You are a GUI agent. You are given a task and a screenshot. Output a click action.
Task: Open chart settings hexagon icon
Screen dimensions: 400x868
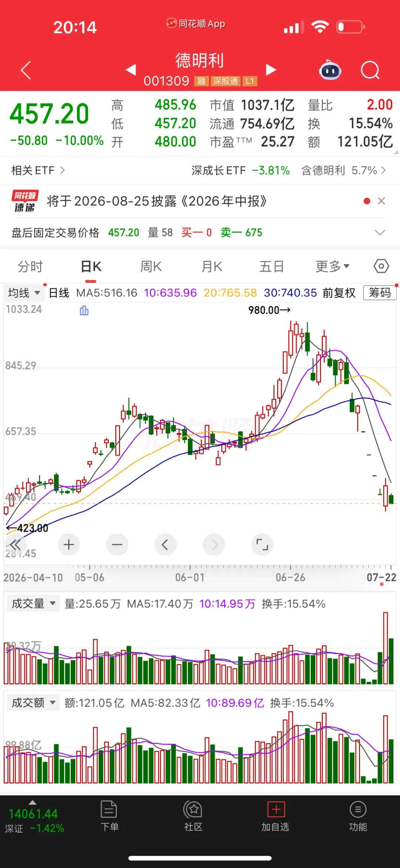click(x=381, y=266)
